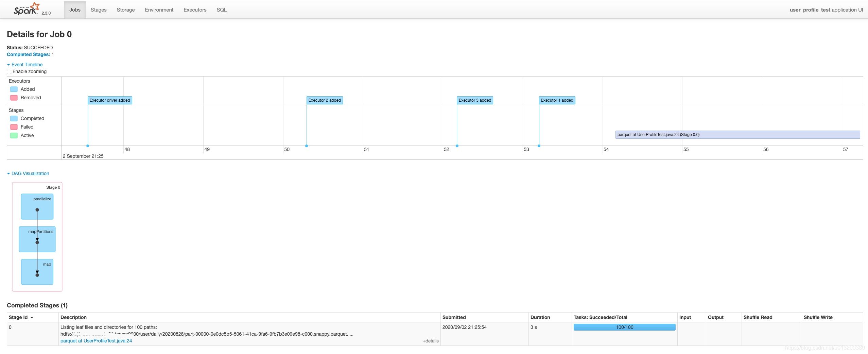Click the '3 s' duration cell
This screenshot has height=354, width=868.
534,327
